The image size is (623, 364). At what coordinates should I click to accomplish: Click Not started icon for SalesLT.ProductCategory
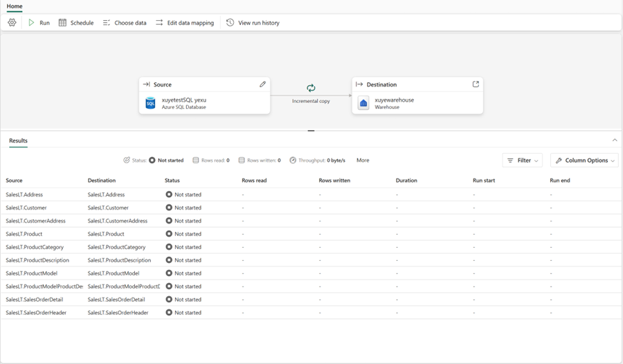[169, 247]
